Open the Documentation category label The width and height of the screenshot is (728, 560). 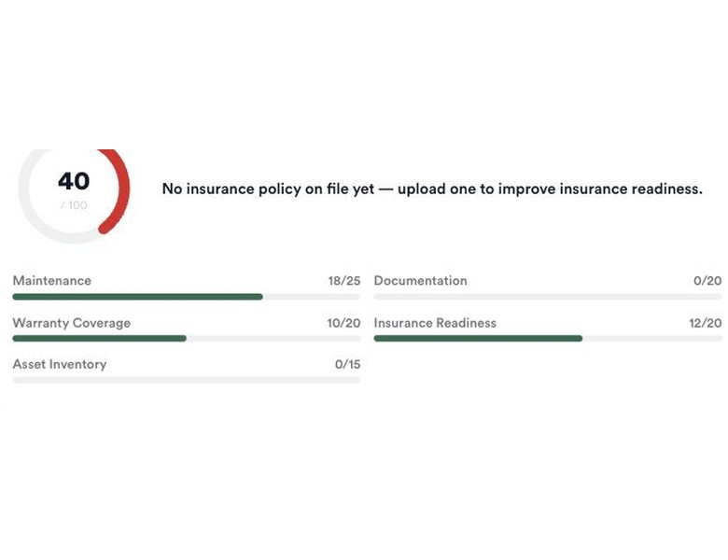tap(421, 280)
